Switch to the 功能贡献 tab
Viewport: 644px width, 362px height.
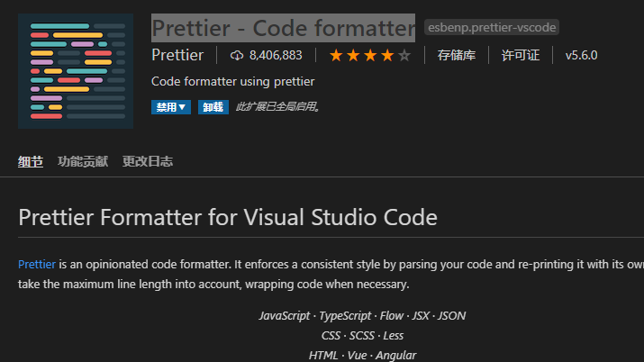coord(83,162)
